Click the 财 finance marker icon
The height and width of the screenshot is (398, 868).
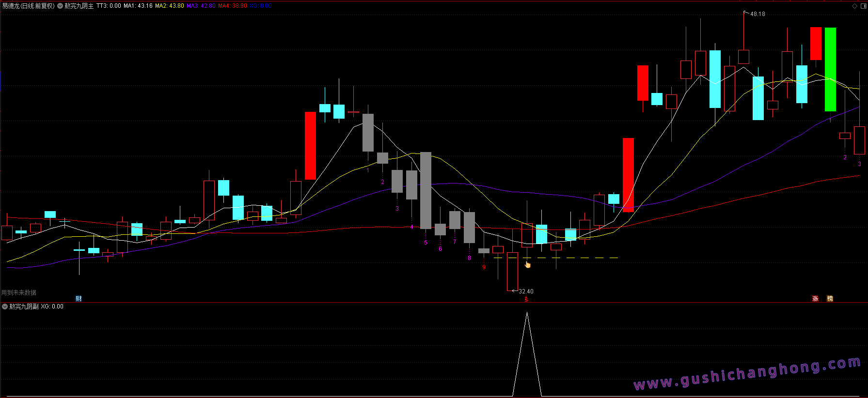click(x=79, y=299)
